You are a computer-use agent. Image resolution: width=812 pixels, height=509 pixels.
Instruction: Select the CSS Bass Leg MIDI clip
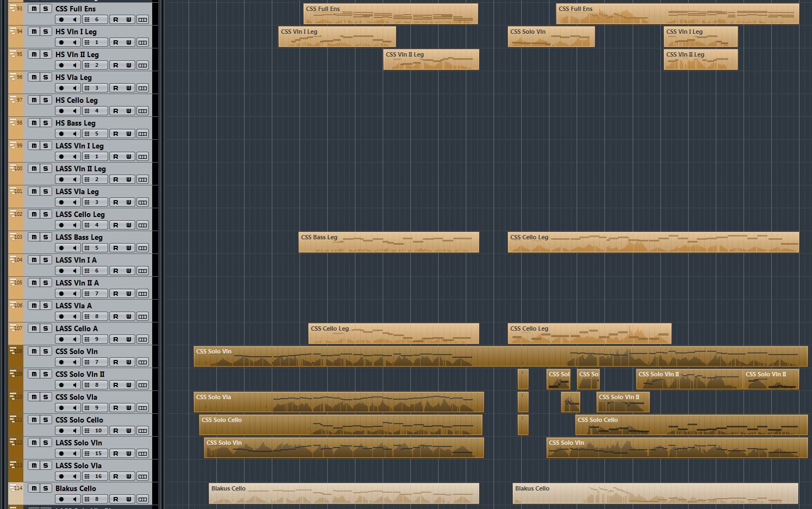pyautogui.click(x=389, y=243)
